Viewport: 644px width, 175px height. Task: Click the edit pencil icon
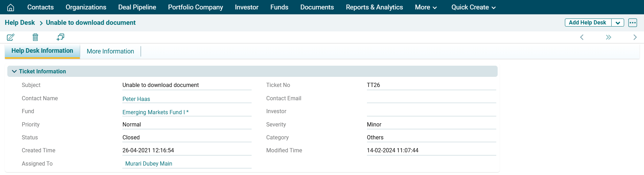[11, 37]
